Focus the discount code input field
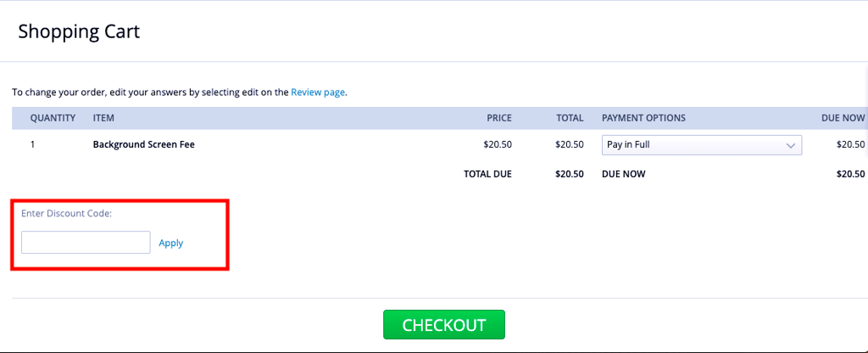Screen dimensions: 868x353 pos(86,243)
